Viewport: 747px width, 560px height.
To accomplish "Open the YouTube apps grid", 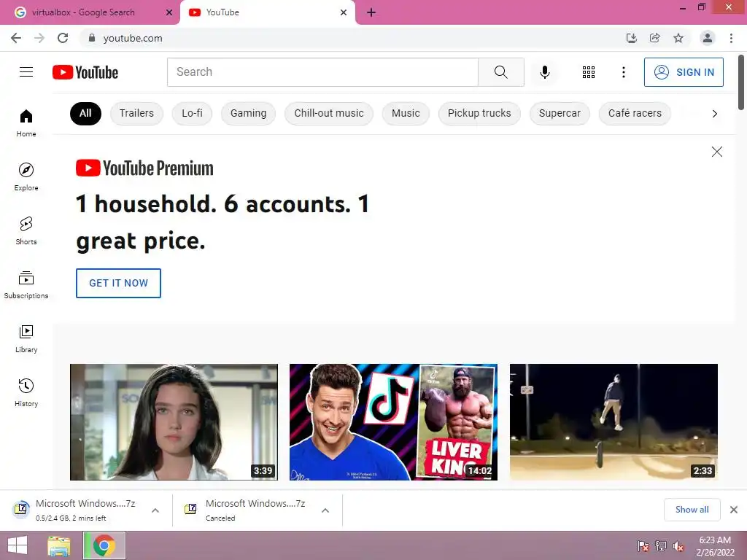I will pos(589,72).
